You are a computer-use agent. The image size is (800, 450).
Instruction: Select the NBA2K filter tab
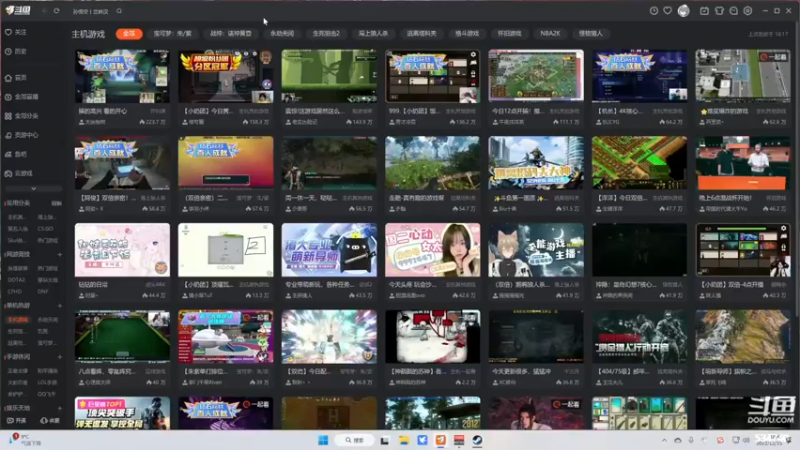(x=550, y=33)
